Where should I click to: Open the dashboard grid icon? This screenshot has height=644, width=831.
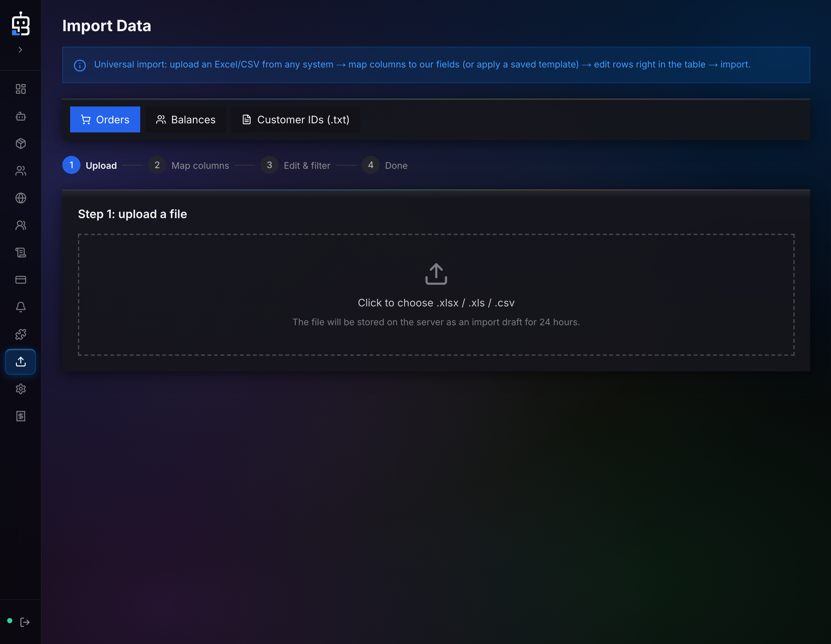click(x=20, y=89)
